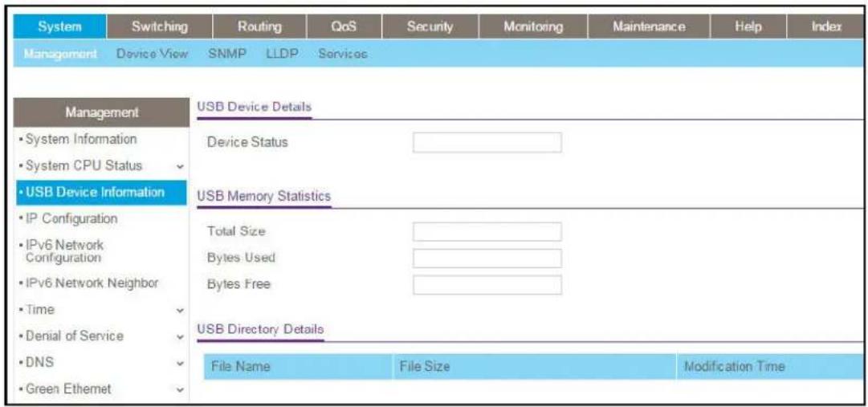Expand the DNS chevron
Viewport: 868px width, 407px height.
point(179,364)
